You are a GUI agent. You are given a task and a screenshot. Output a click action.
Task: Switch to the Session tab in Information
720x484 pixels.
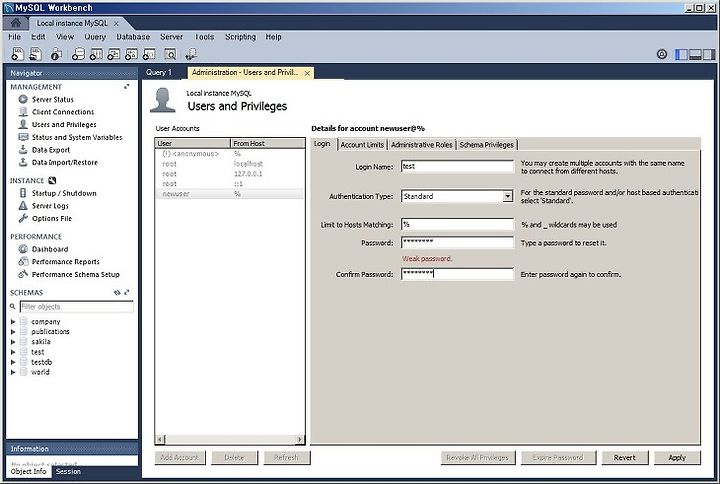[68, 472]
